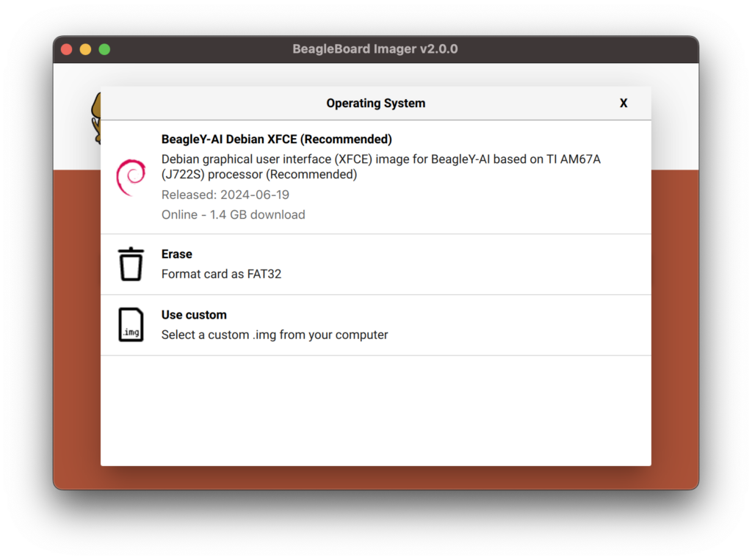Viewport: 752px width, 560px height.
Task: Click the Online - 1.4 GB download text
Action: (x=233, y=214)
